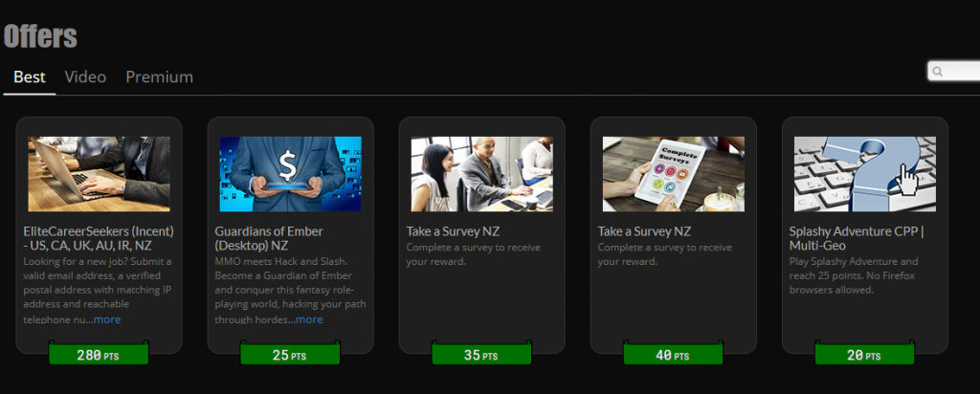Focus the offers search input field
Screen dimensions: 980x394
pos(954,72)
